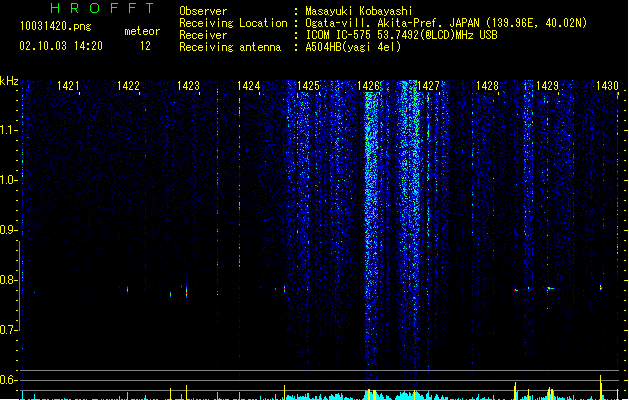Click time marker 1426
The image size is (629, 400).
pos(368,86)
